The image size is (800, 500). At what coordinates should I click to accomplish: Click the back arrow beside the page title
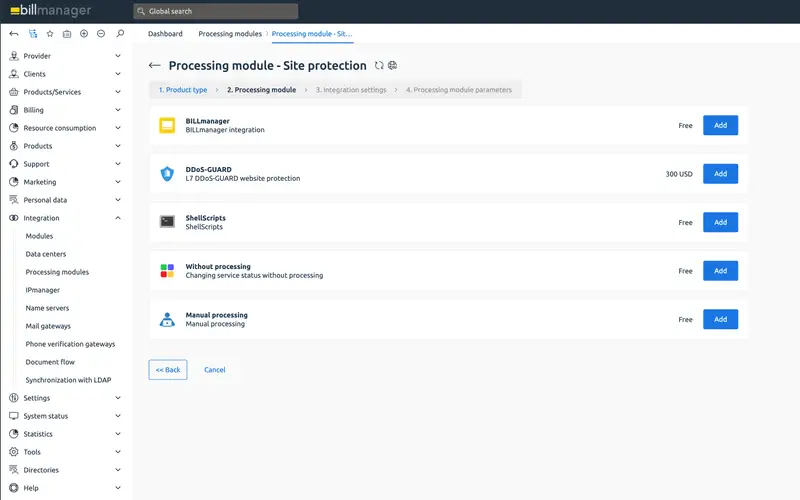click(x=155, y=65)
